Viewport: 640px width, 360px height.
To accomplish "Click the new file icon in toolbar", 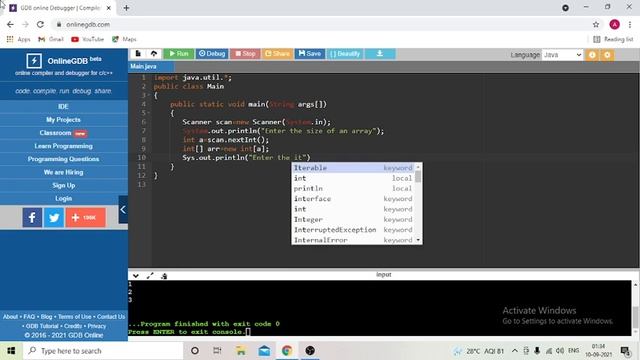I will (x=138, y=53).
